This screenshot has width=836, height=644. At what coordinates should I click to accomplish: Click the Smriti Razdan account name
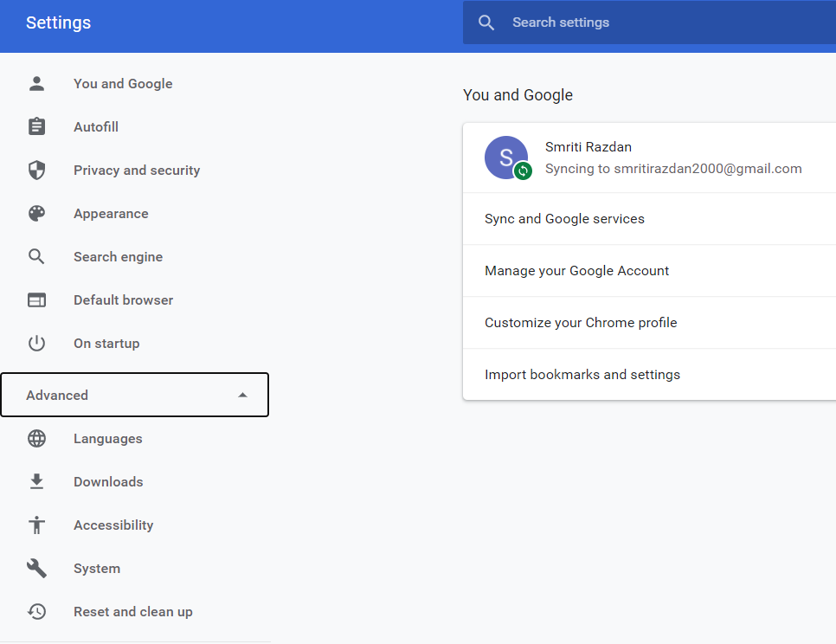tap(588, 146)
